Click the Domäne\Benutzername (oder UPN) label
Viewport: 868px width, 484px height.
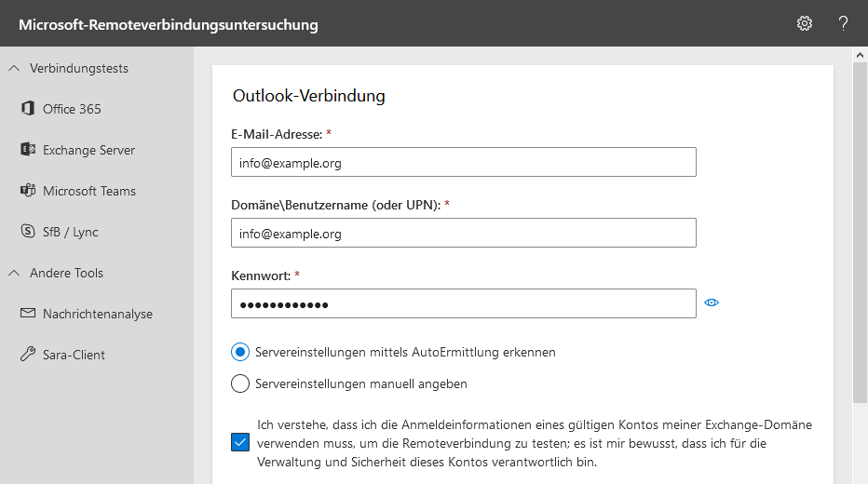(x=336, y=205)
